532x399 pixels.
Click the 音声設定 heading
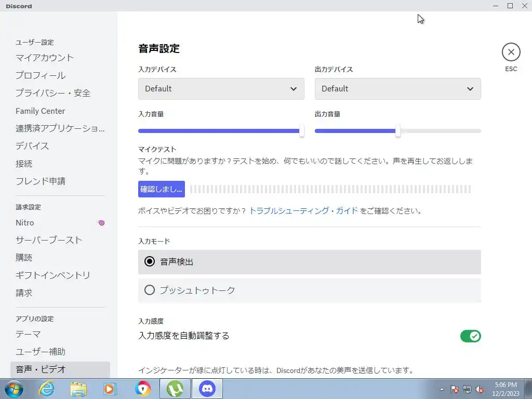(159, 48)
